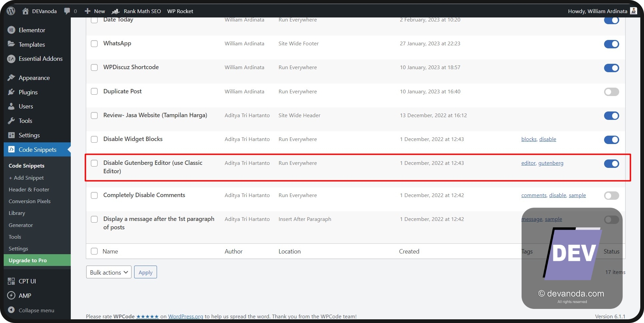
Task: Enable the Duplicate Post snippet toggle
Action: point(611,92)
